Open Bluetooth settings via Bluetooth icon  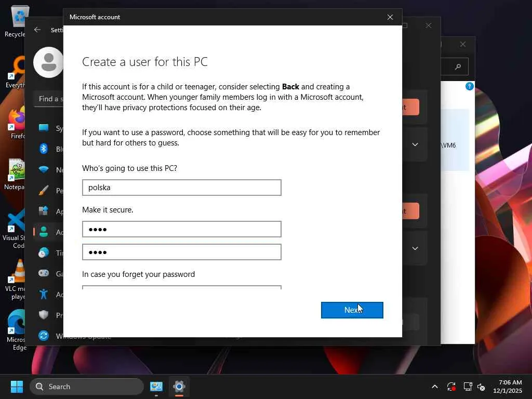[44, 149]
